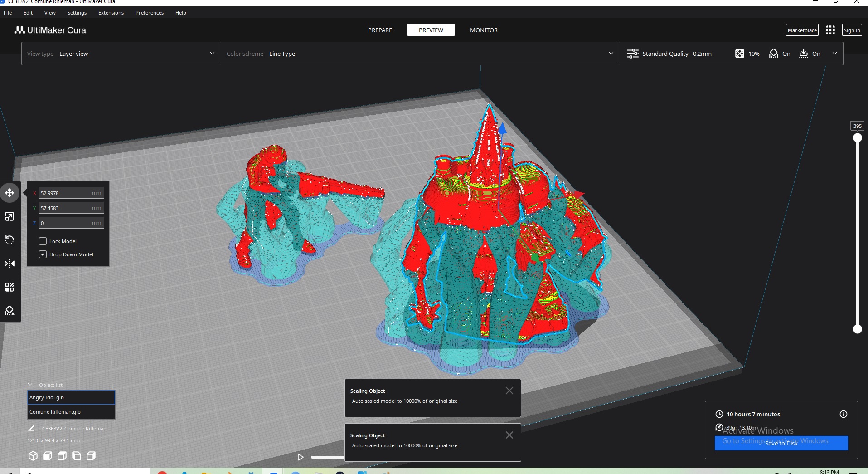Screen dimensions: 868x474
Task: Play the layer simulation
Action: click(x=300, y=457)
